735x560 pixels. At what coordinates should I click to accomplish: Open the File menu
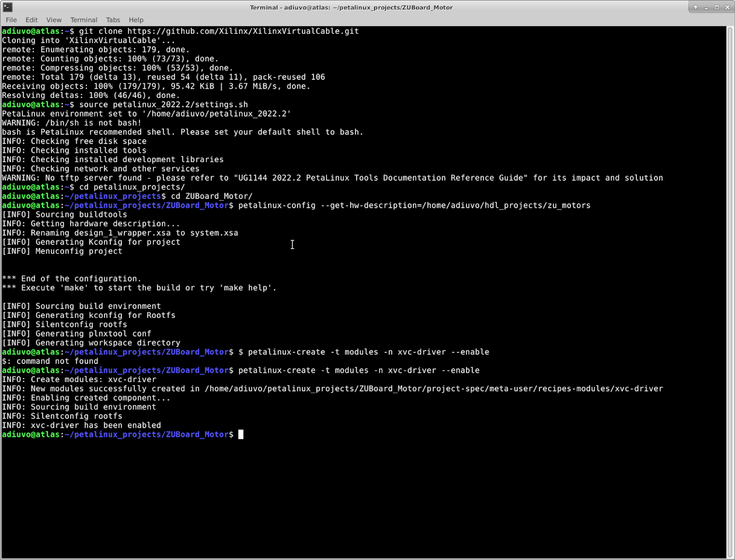tap(11, 20)
